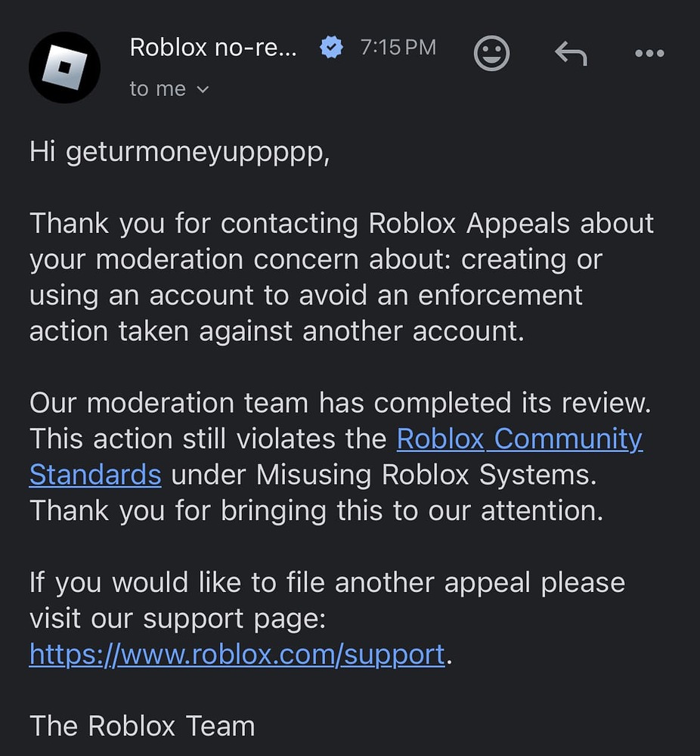This screenshot has height=756, width=700.
Task: Tap the "Misusing Roblox Systems" phrase
Action: tap(423, 475)
